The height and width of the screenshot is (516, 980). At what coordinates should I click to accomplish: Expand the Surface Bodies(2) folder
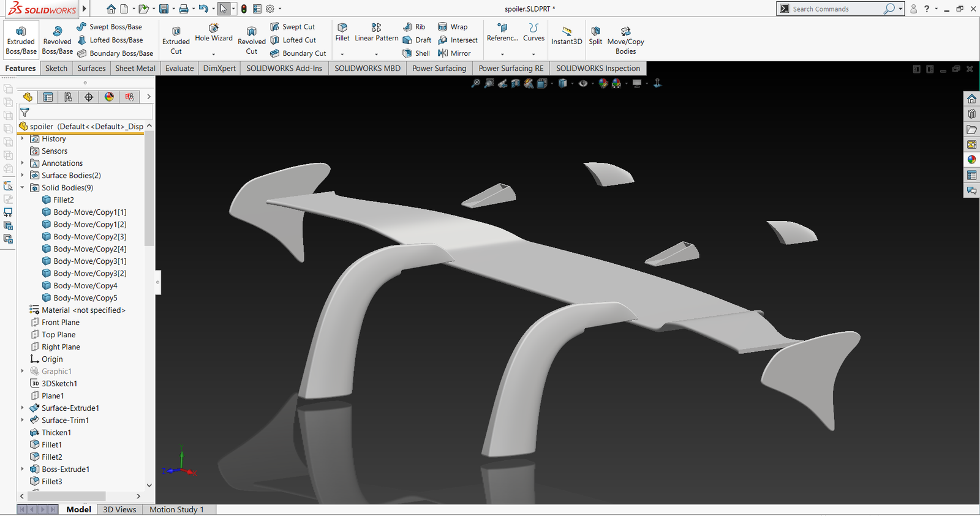[x=23, y=176]
